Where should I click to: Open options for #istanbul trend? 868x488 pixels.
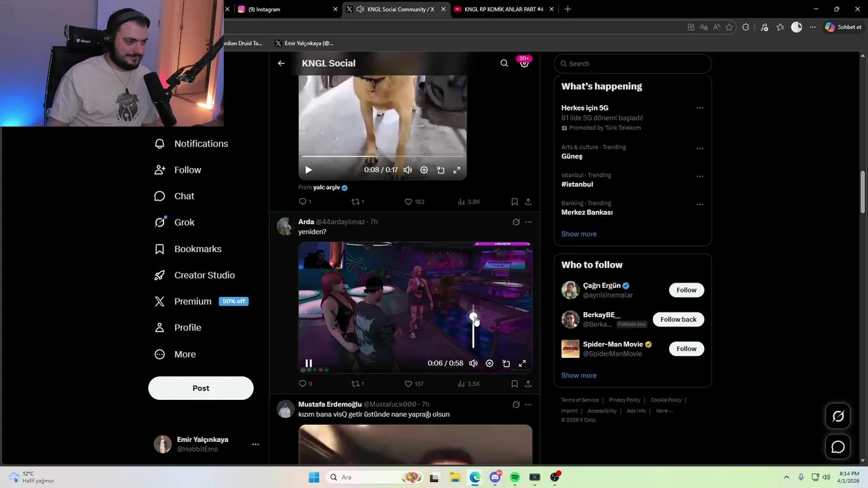click(700, 176)
